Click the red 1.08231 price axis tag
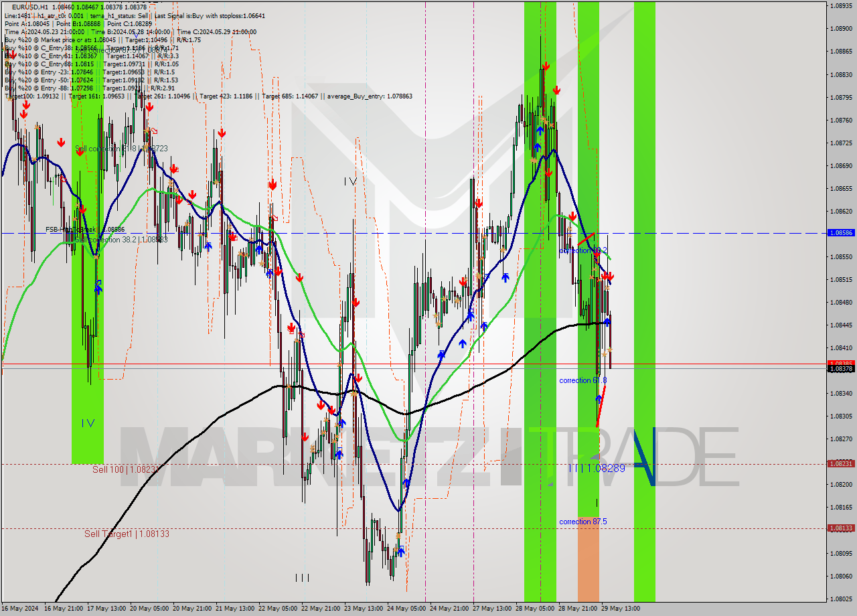 [x=841, y=463]
